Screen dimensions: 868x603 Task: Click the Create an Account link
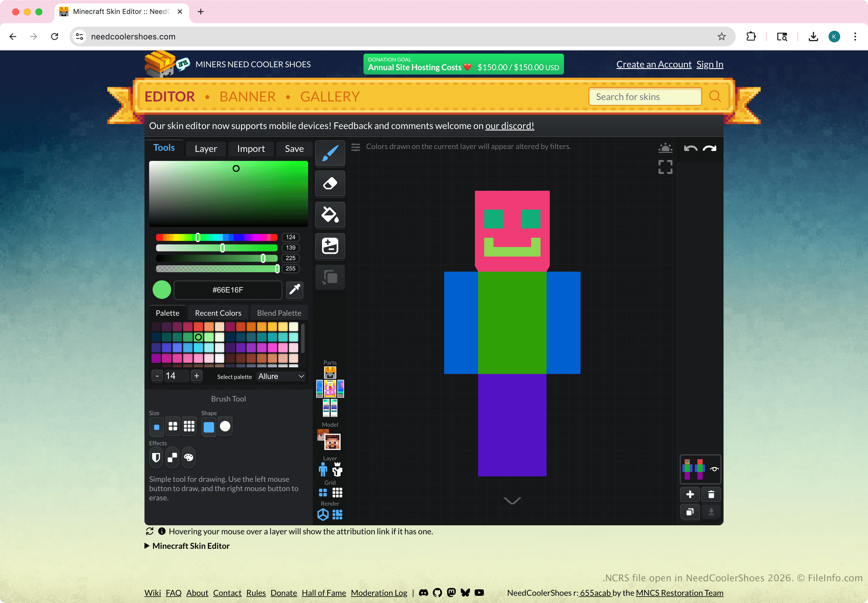click(654, 65)
